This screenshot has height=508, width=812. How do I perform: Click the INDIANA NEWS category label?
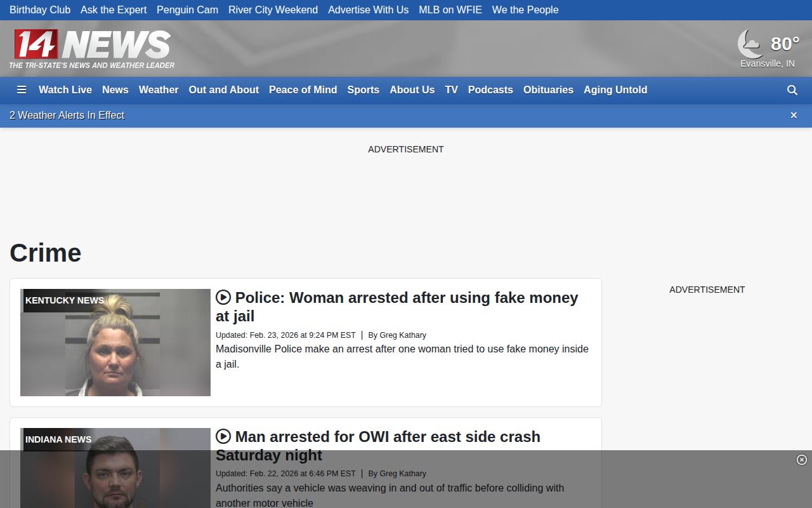click(x=58, y=439)
